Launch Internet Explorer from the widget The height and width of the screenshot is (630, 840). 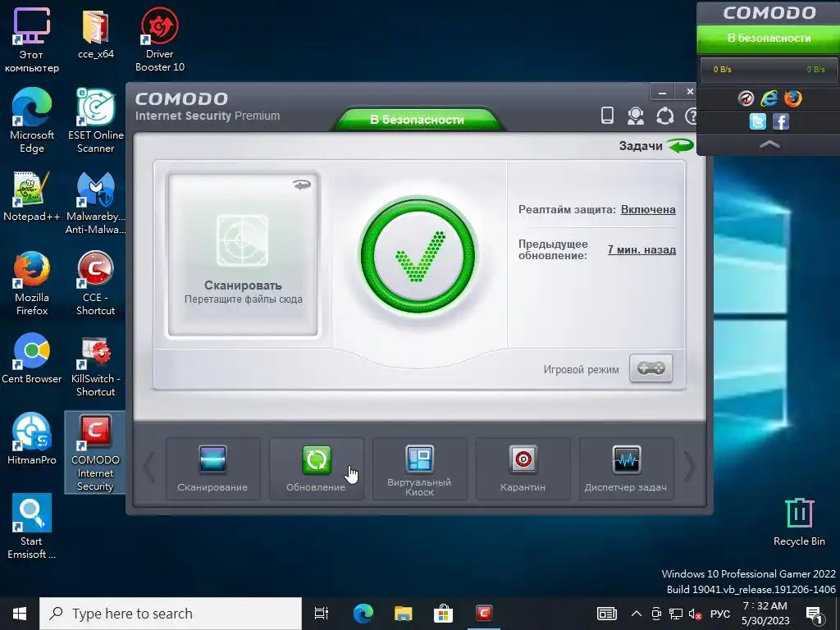pos(769,98)
